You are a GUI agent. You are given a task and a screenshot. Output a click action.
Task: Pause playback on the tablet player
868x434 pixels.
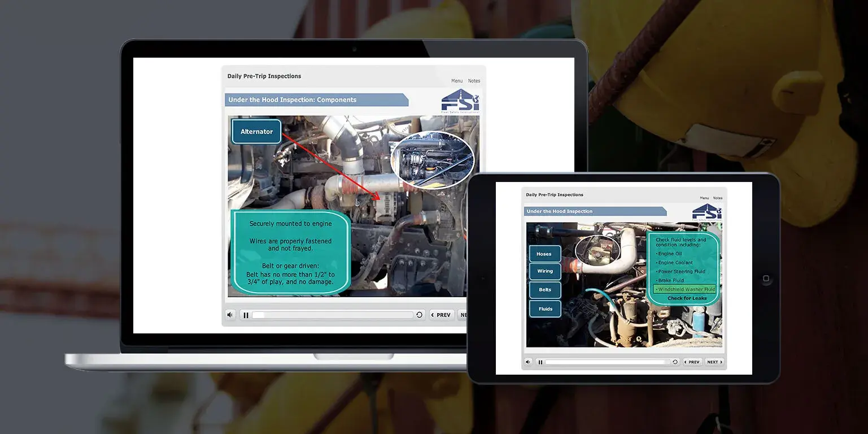[x=540, y=362]
